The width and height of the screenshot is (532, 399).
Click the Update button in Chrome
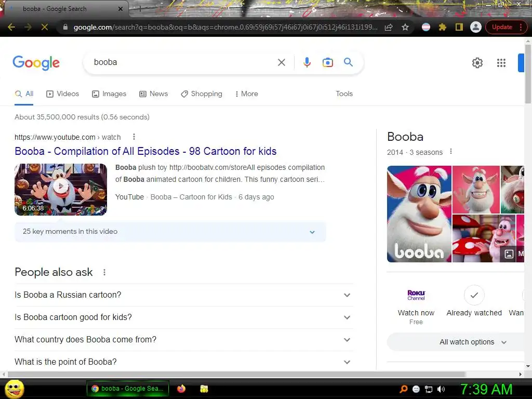[x=502, y=27]
